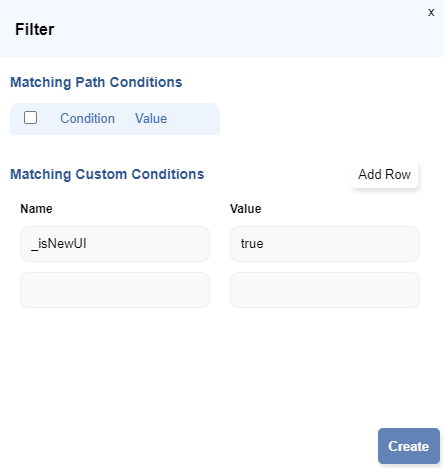Screen dimensions: 444x468
Task: Close the Filter dialog with the x
Action: 431,13
